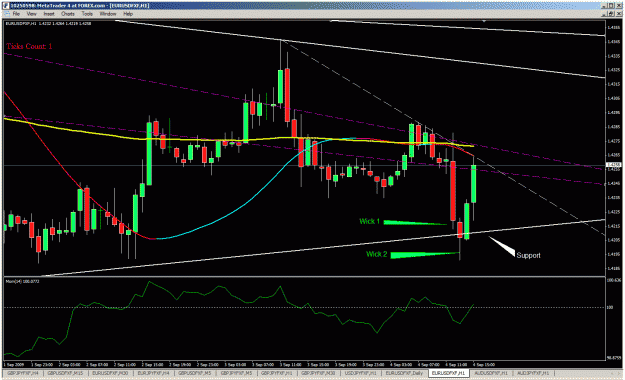Select the active EURUSDFXF,H1 chart tab
This screenshot has width=625, height=380.
pos(449,373)
